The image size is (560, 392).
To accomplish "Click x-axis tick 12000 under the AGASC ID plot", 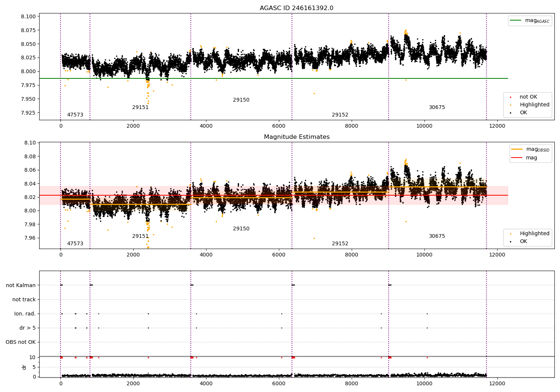I will 497,126.
